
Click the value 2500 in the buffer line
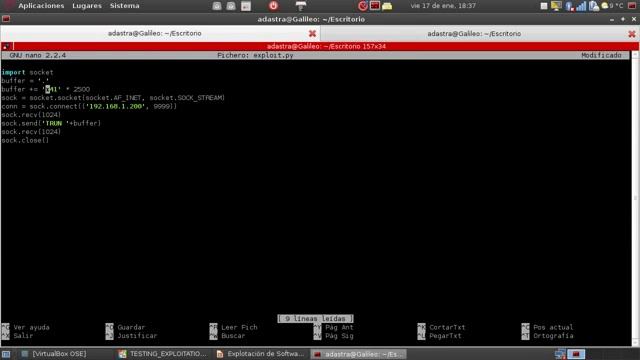(81, 89)
